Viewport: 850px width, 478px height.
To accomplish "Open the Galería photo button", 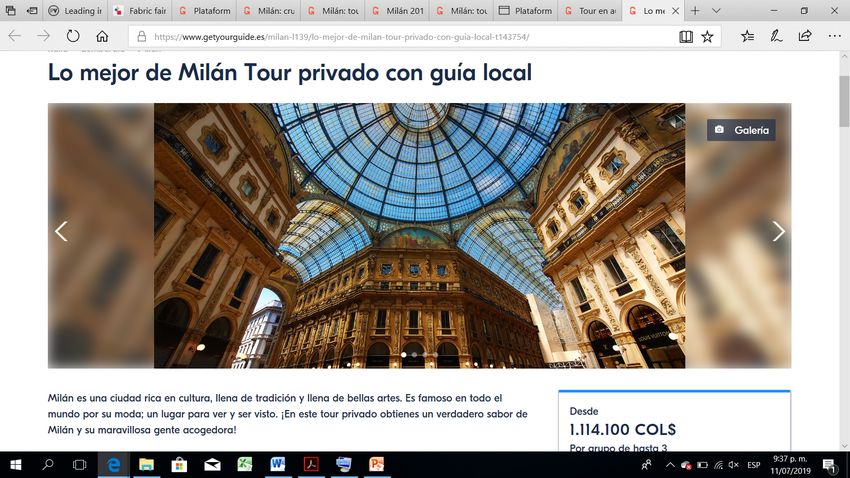I will point(741,130).
